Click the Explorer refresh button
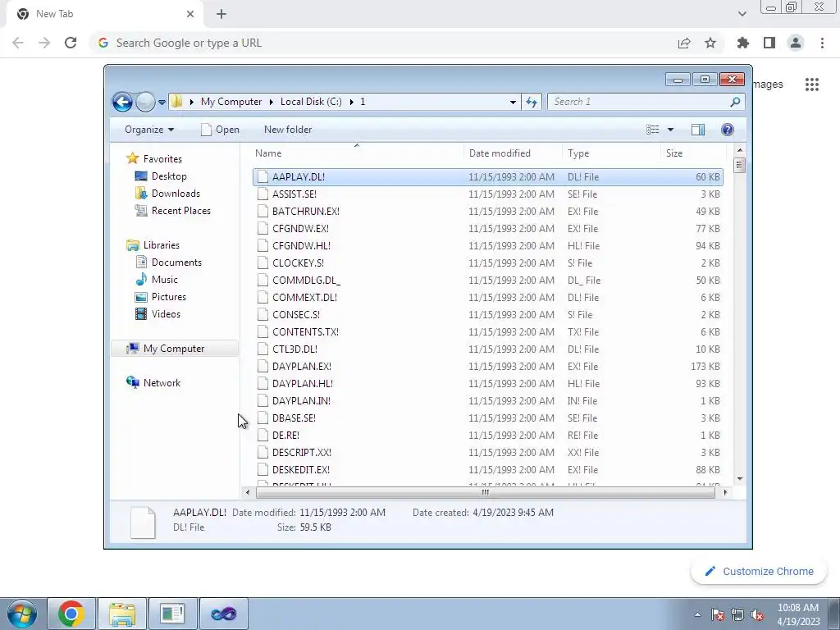Viewport: 840px width, 630px height. point(532,102)
